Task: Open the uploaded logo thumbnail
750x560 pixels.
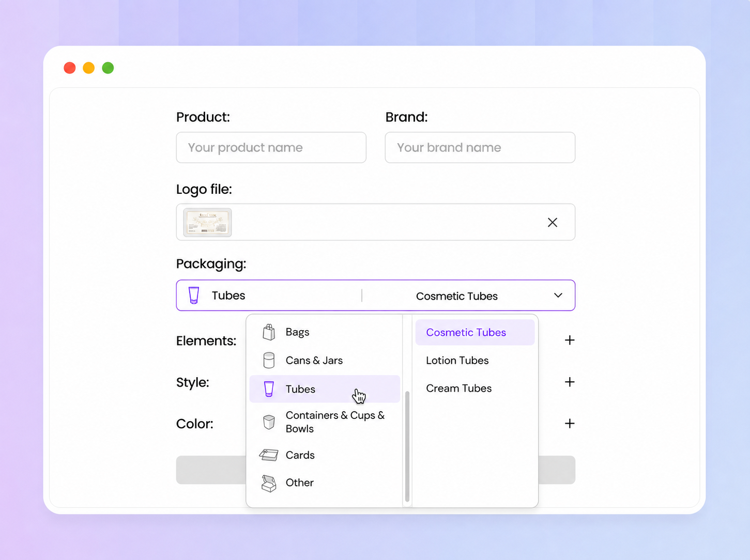Action: [208, 223]
